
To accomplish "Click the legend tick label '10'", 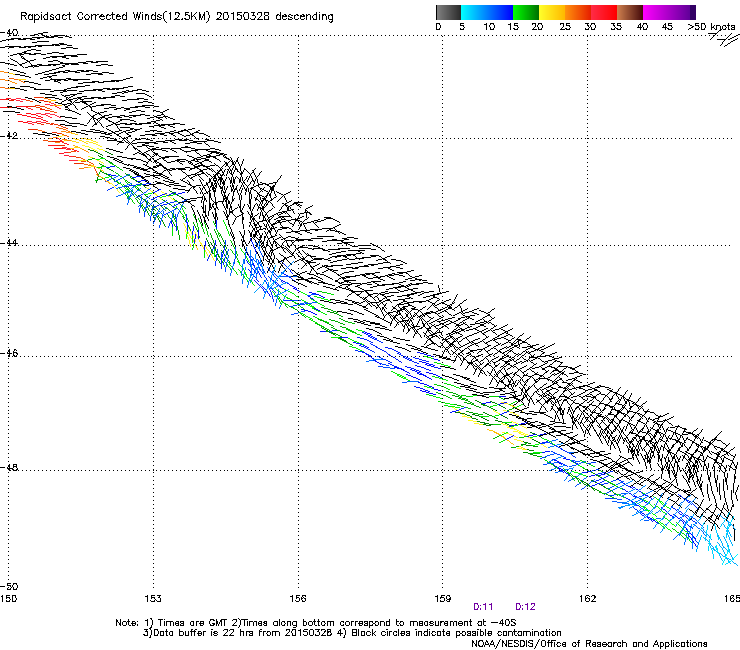I will point(489,27).
